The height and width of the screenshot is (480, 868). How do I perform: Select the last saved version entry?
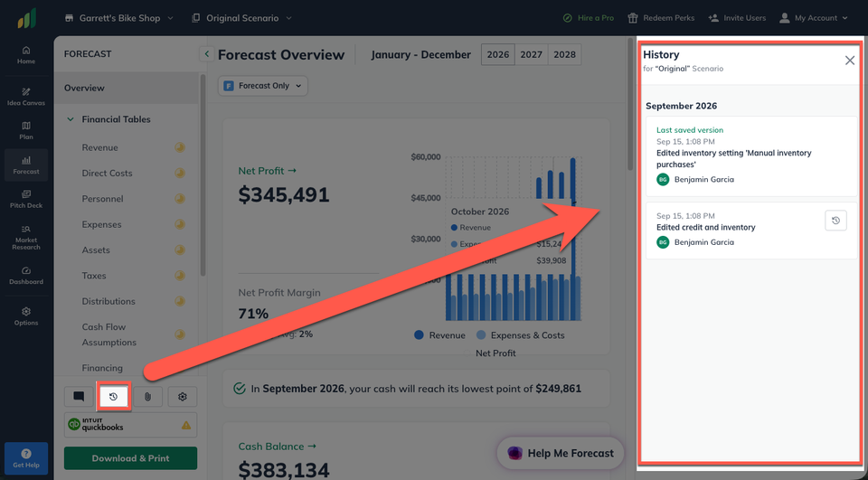751,156
